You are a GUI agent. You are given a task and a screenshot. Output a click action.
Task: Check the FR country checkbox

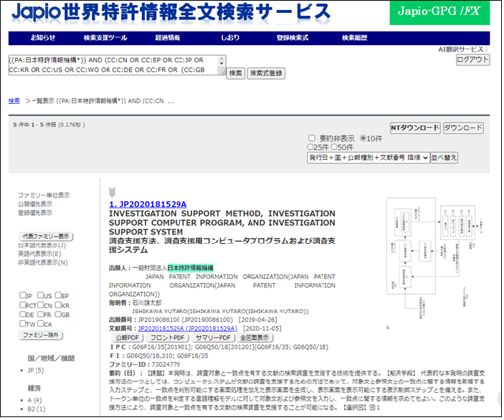coord(41,315)
